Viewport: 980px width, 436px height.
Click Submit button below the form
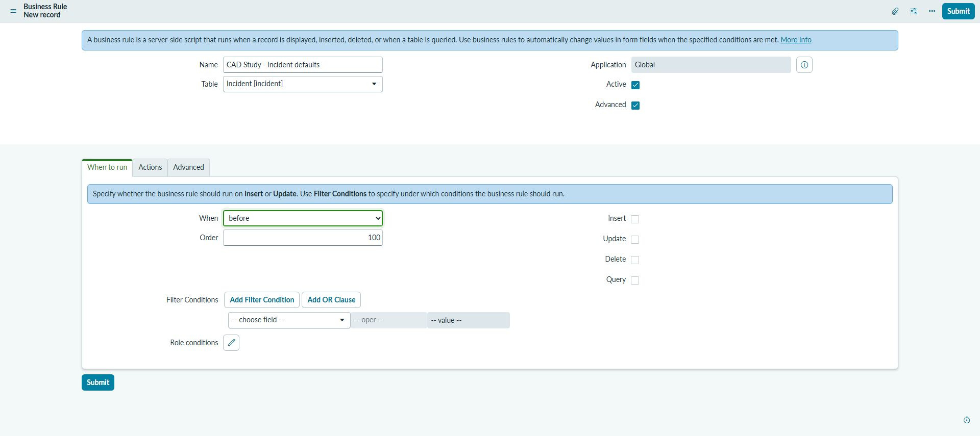[98, 382]
